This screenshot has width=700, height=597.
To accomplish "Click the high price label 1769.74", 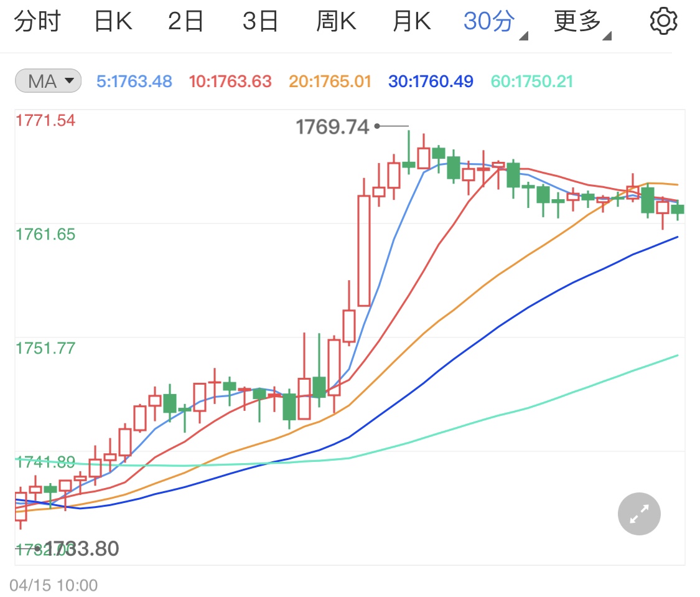I will pos(333,127).
